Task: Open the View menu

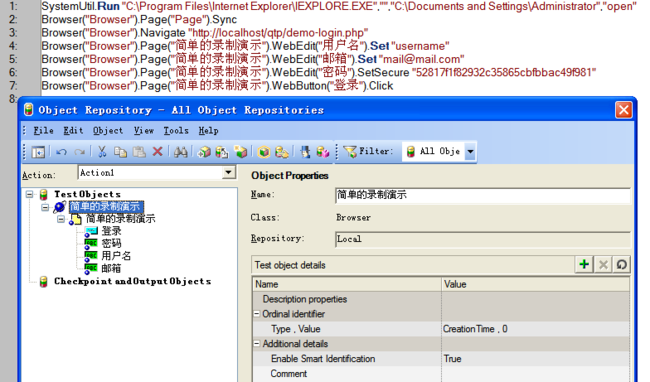Action: click(144, 131)
